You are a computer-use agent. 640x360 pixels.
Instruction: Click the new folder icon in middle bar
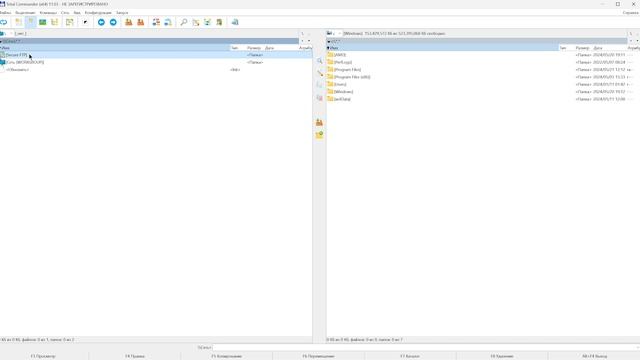pos(320,134)
